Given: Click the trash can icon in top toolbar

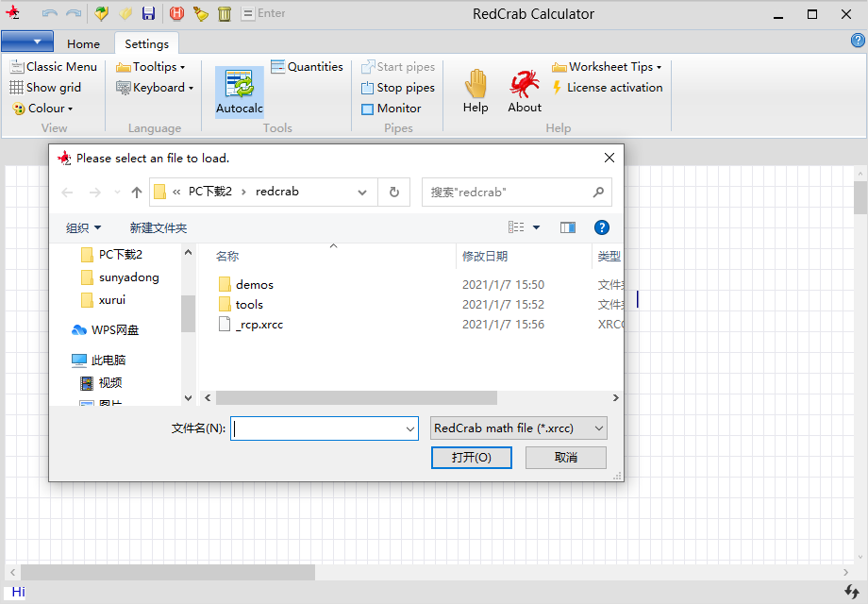Looking at the screenshot, I should click(225, 13).
